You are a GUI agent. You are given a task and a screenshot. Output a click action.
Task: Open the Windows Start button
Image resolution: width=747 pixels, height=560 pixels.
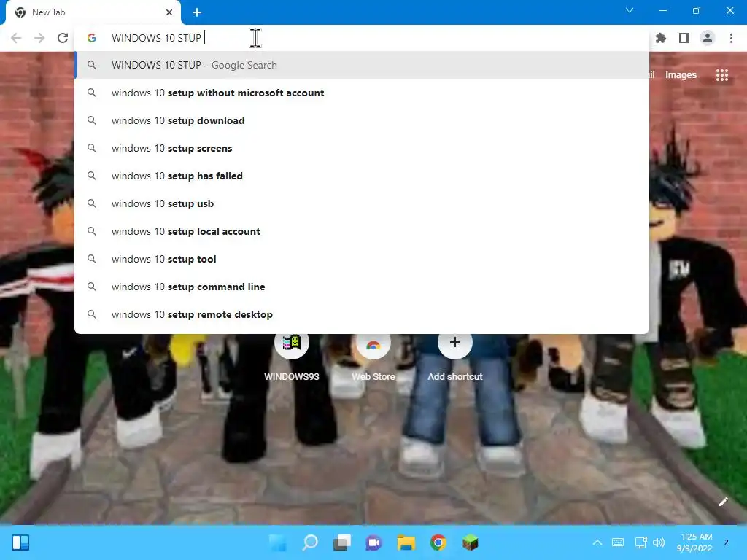[278, 542]
